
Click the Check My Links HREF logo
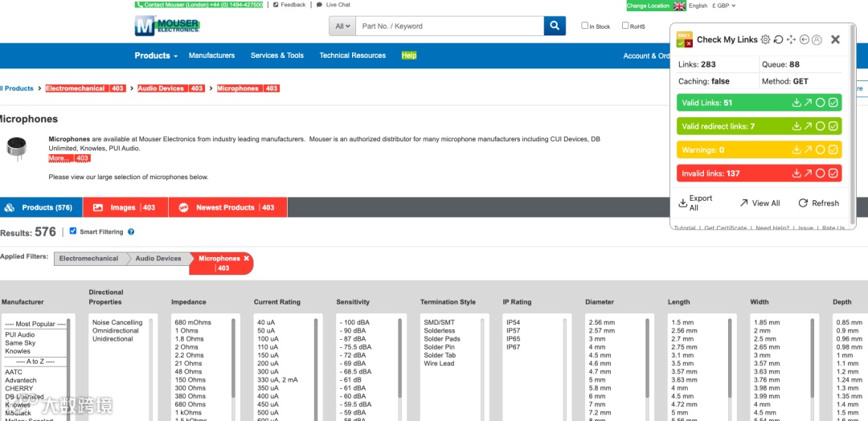684,39
